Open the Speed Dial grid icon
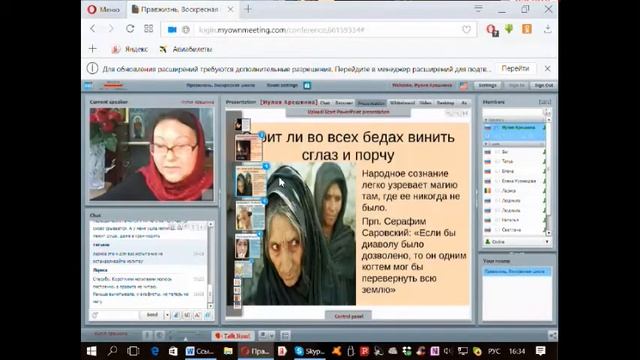640x360 pixels. click(x=149, y=29)
